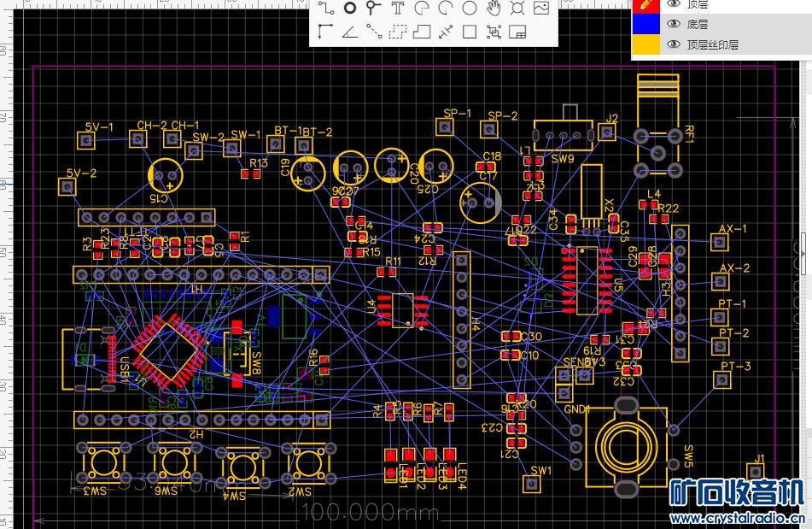
Task: Select the PT-3 pad
Action: (721, 379)
